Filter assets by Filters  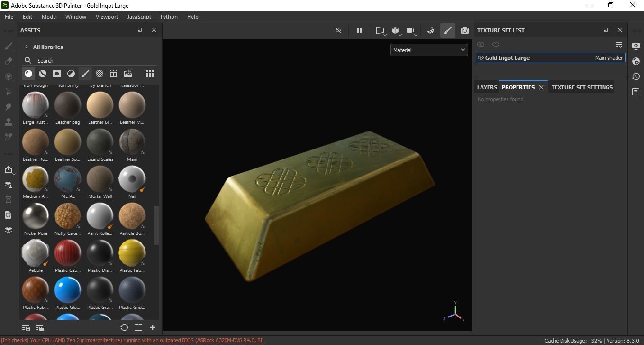[71, 74]
